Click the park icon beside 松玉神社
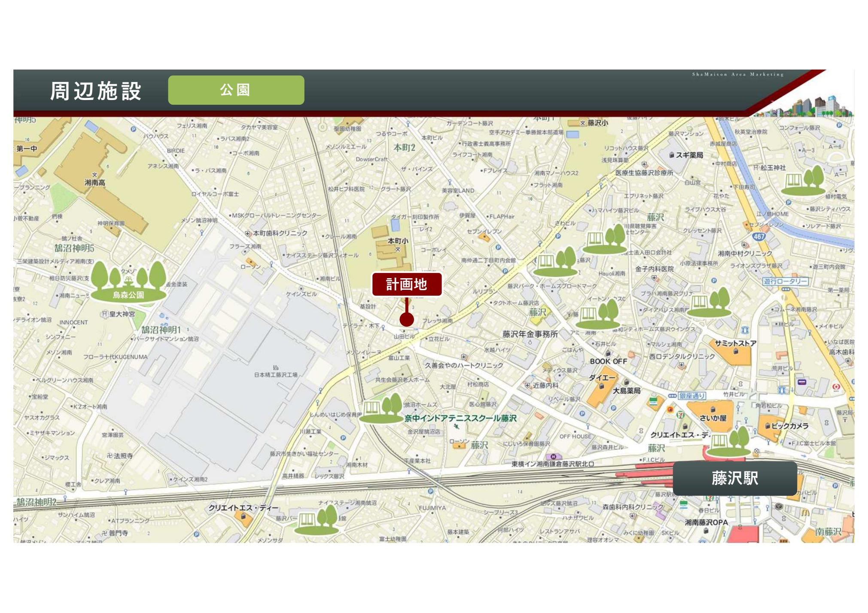The image size is (868, 613). coord(803,180)
